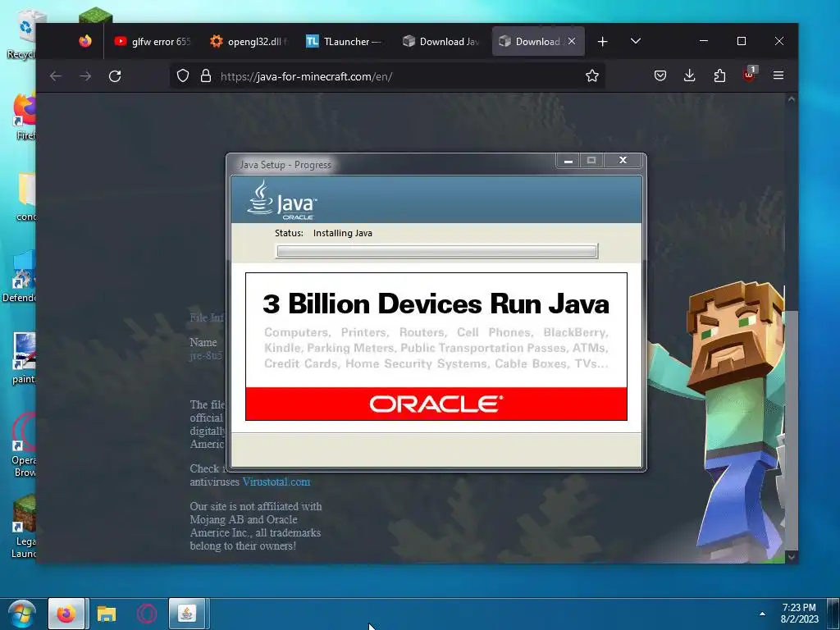Open the extensions puzzle icon

point(719,76)
